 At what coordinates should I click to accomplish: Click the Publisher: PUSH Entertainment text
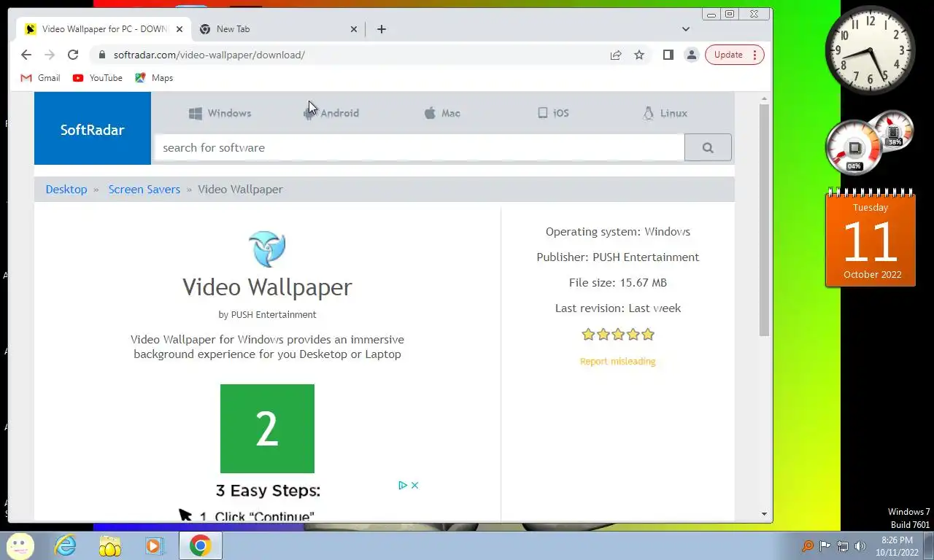click(x=618, y=257)
